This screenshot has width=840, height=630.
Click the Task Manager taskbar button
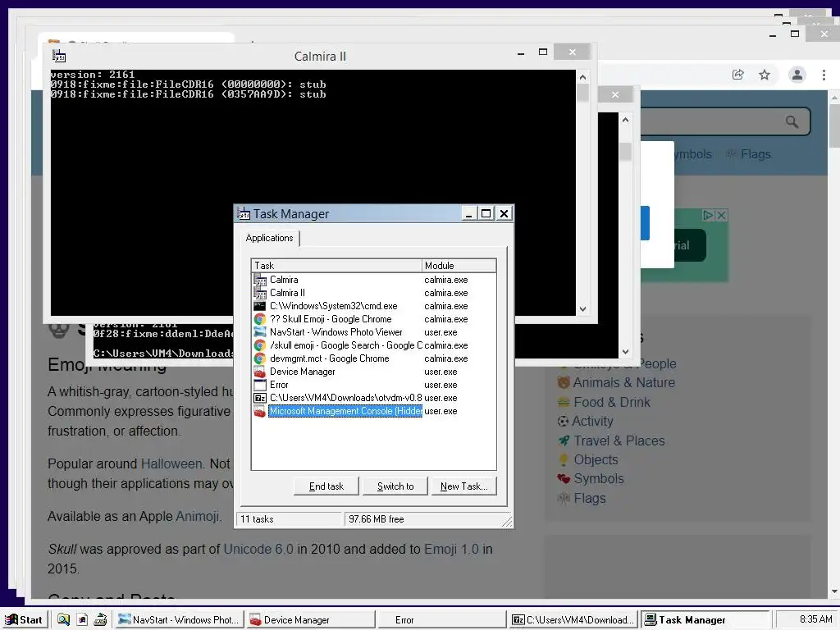pyautogui.click(x=705, y=620)
